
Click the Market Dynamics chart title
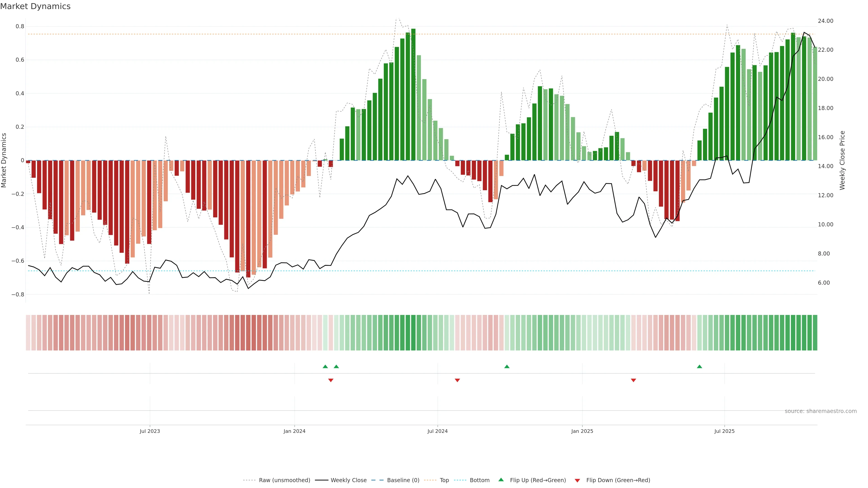click(35, 6)
